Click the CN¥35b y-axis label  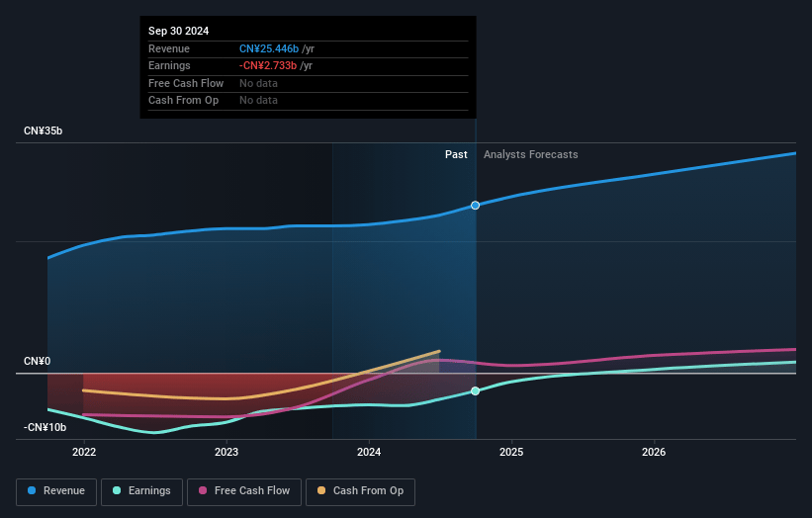[43, 130]
